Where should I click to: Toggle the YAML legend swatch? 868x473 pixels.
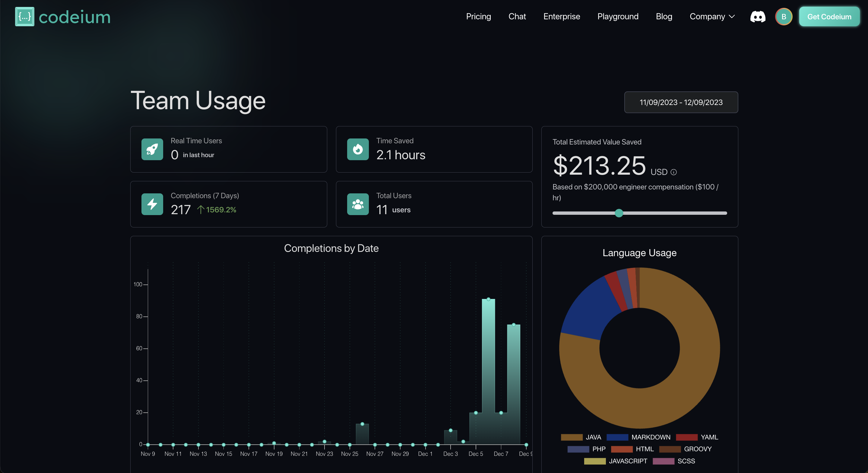click(x=687, y=437)
